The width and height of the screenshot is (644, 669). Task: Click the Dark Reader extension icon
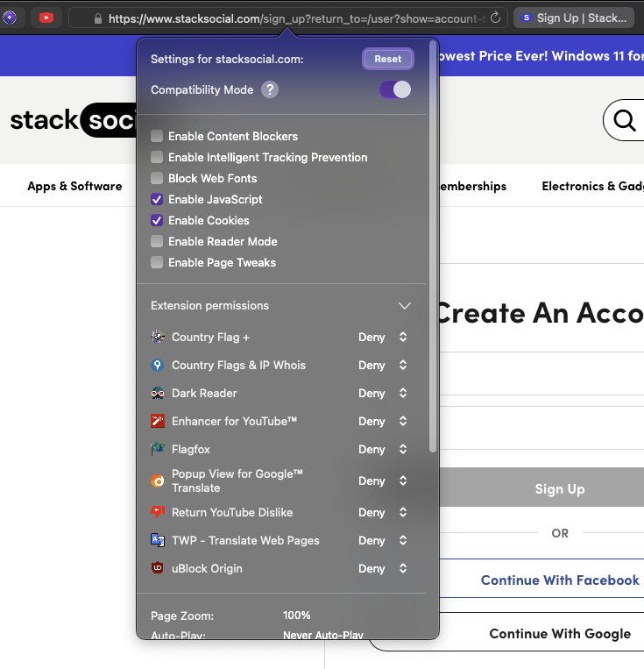tap(158, 393)
